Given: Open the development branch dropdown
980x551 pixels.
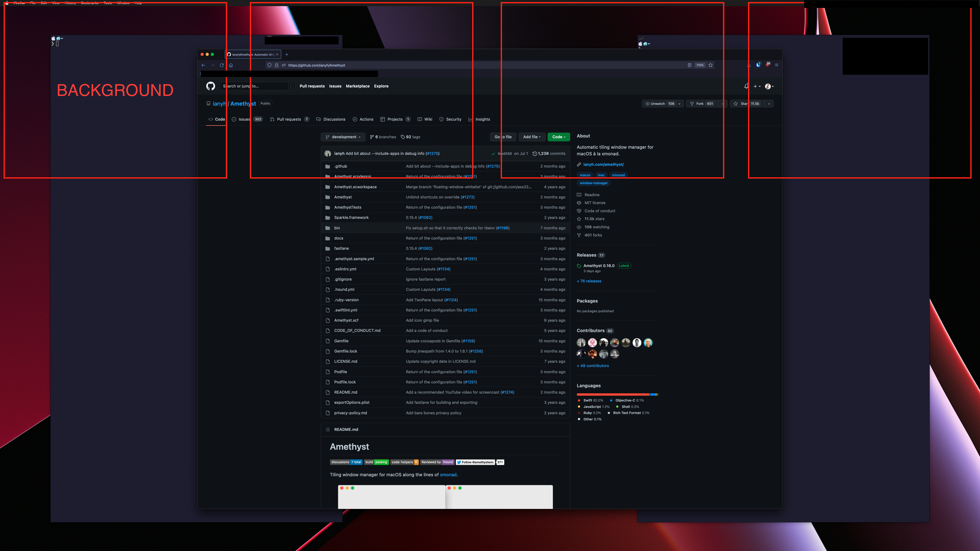Looking at the screenshot, I should click(343, 137).
